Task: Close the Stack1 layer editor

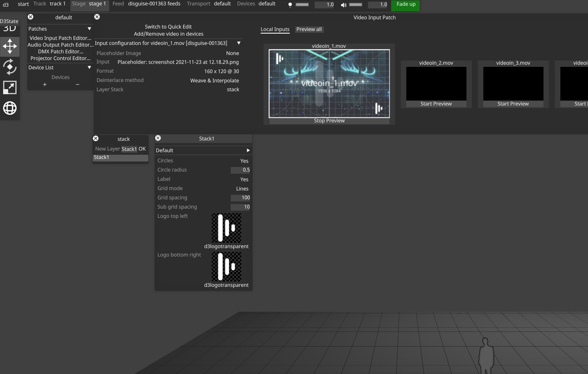Action: (x=158, y=138)
